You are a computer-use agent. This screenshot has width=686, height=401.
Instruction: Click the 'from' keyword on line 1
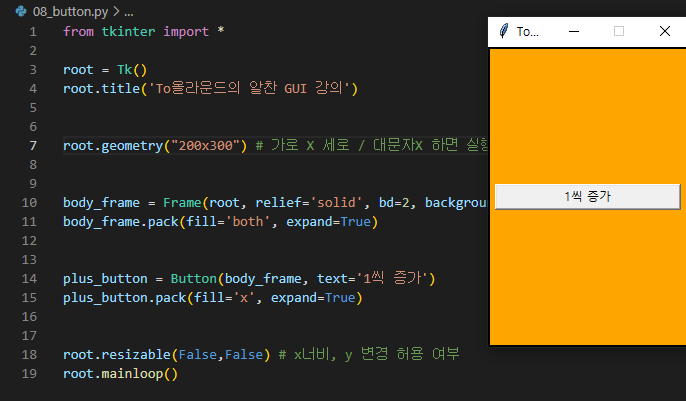[x=78, y=31]
